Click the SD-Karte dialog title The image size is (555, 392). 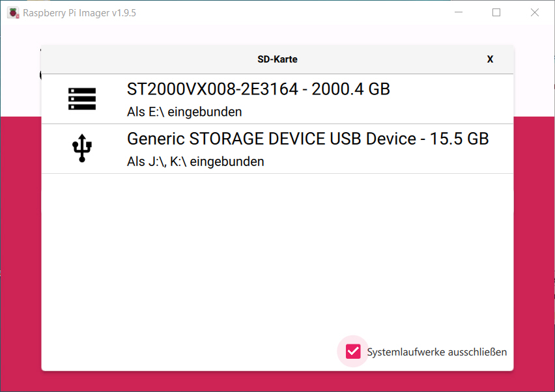click(x=277, y=59)
